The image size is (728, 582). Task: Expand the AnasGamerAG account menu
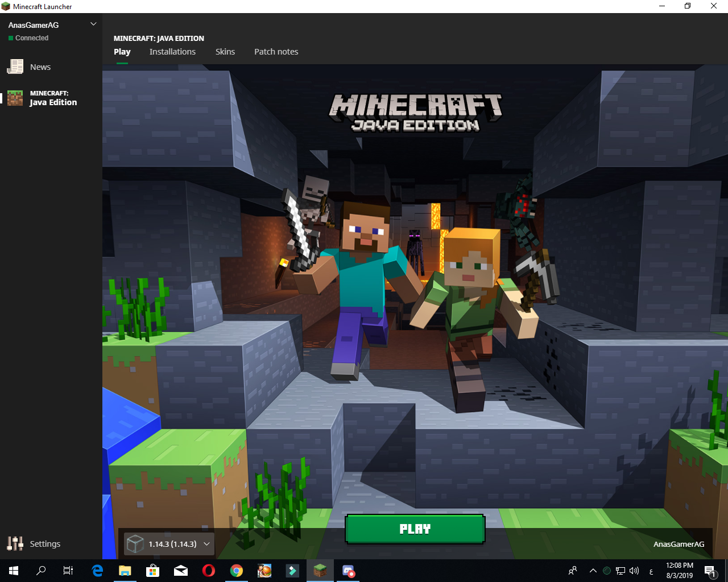[93, 24]
